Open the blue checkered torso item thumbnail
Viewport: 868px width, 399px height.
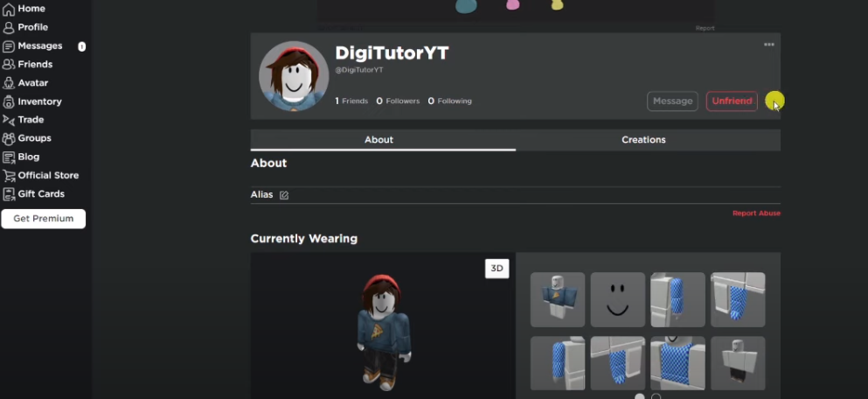click(x=677, y=363)
